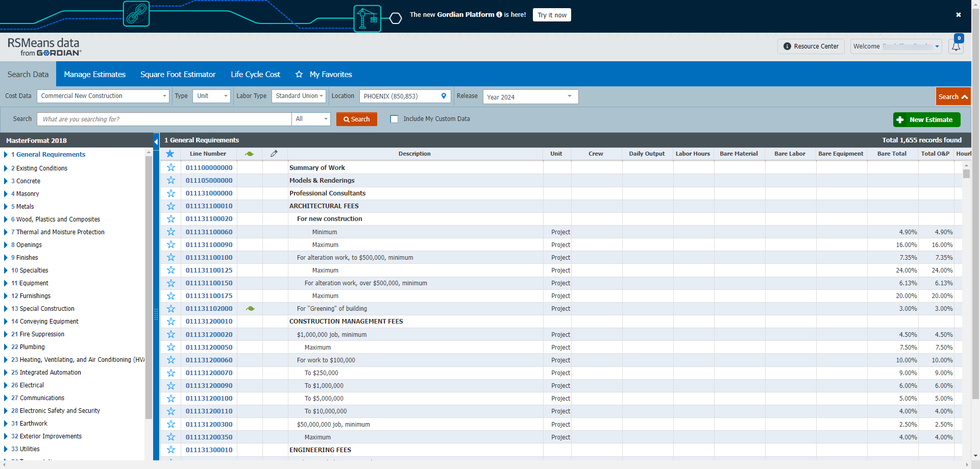Click the pencil edit column header icon
This screenshot has height=469, width=980.
click(x=274, y=154)
